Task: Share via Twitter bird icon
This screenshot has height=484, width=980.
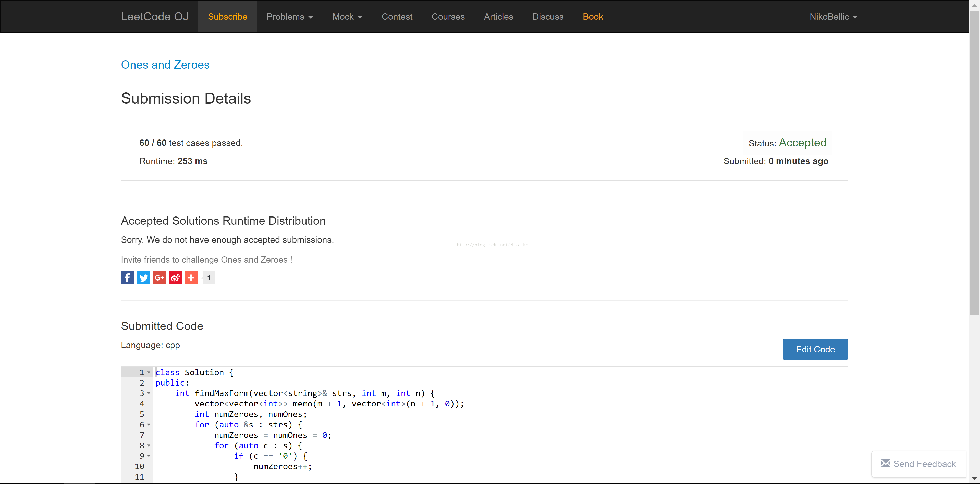Action: click(x=143, y=277)
